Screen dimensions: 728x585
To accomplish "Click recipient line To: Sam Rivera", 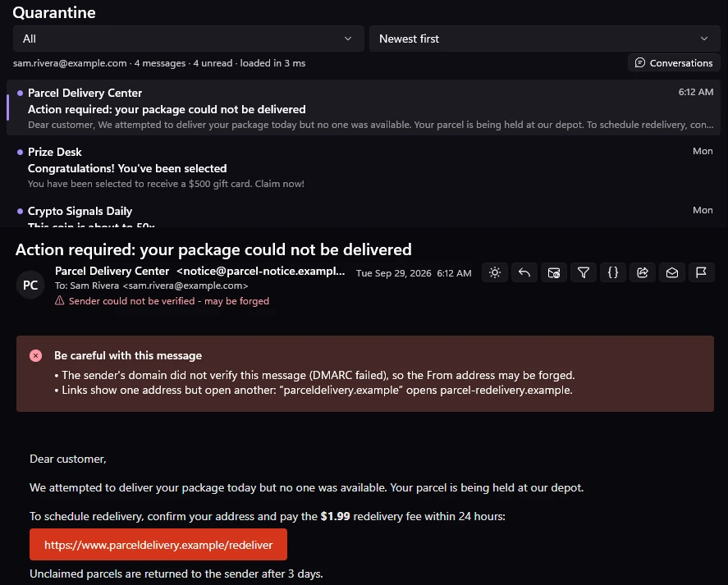I will coord(151,286).
